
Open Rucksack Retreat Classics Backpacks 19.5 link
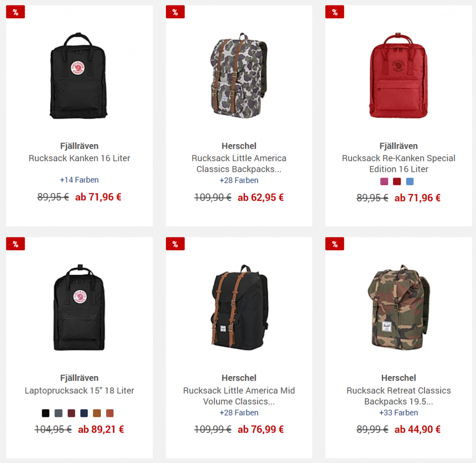[398, 396]
